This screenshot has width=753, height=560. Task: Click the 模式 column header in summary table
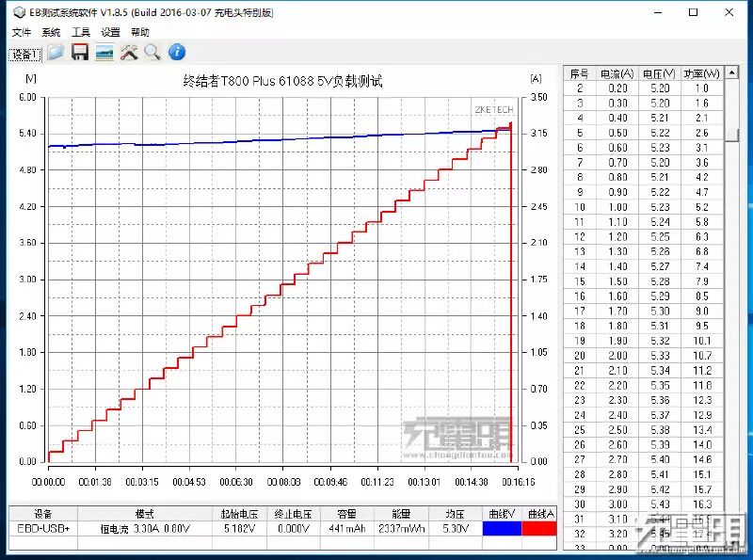pyautogui.click(x=145, y=514)
